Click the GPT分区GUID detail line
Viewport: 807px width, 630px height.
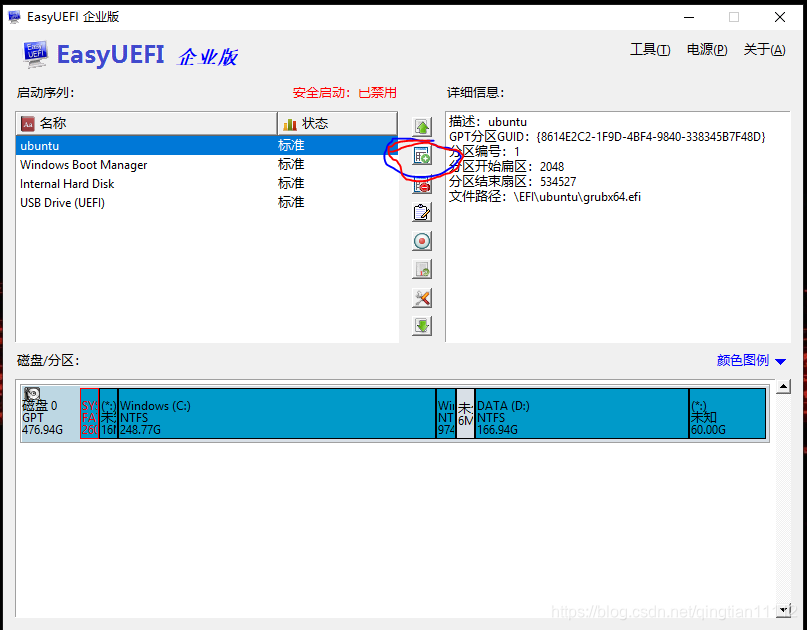click(607, 137)
